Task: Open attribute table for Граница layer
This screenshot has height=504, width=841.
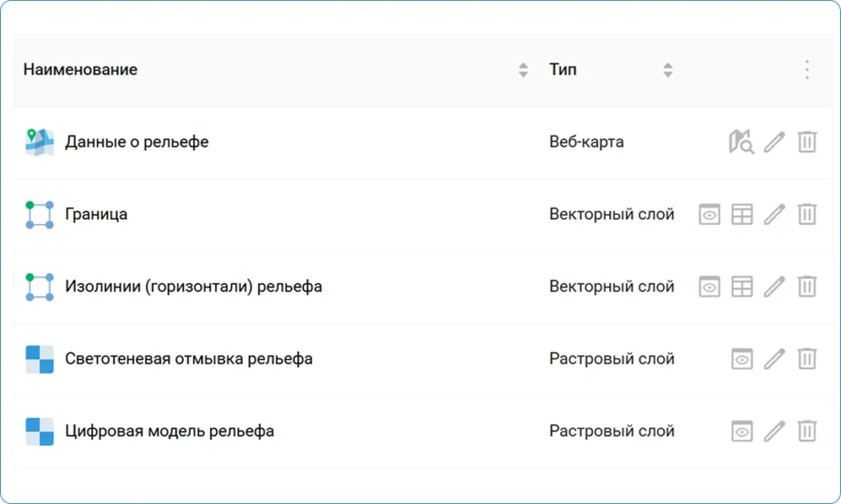Action: (x=742, y=214)
